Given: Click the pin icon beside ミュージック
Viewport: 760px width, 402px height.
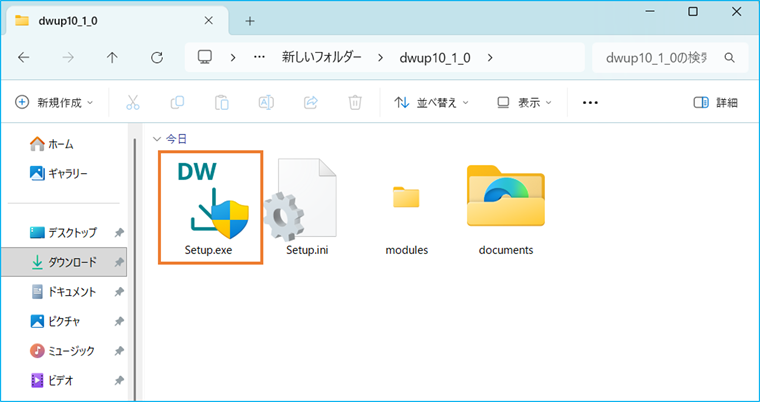Looking at the screenshot, I should (119, 351).
